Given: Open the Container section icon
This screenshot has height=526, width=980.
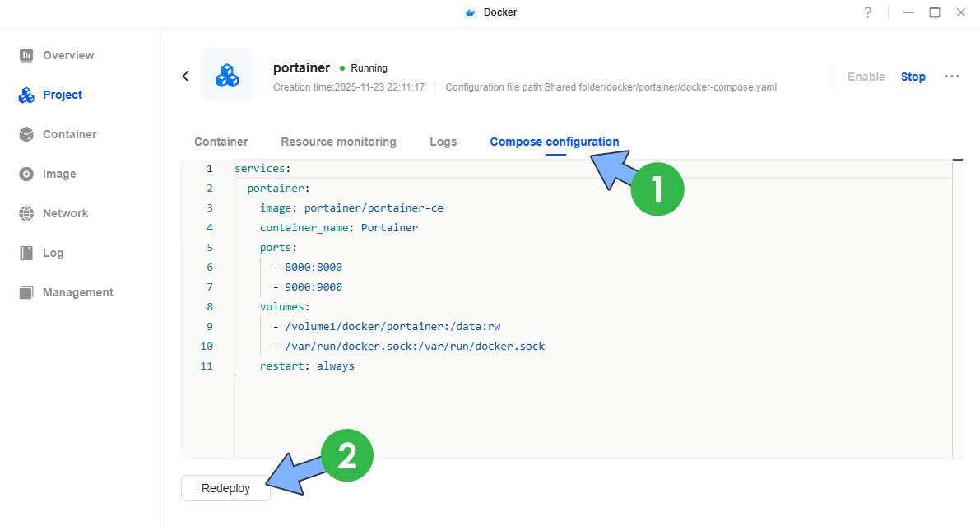Looking at the screenshot, I should pos(26,134).
